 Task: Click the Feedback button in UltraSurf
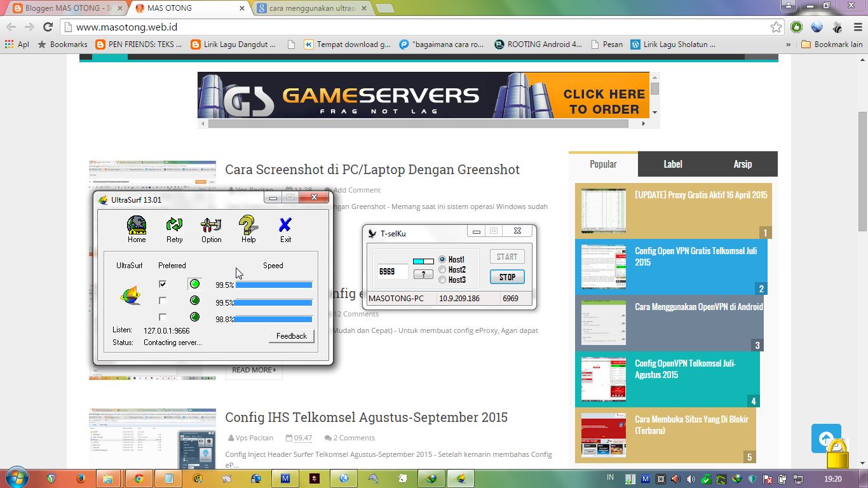point(292,336)
